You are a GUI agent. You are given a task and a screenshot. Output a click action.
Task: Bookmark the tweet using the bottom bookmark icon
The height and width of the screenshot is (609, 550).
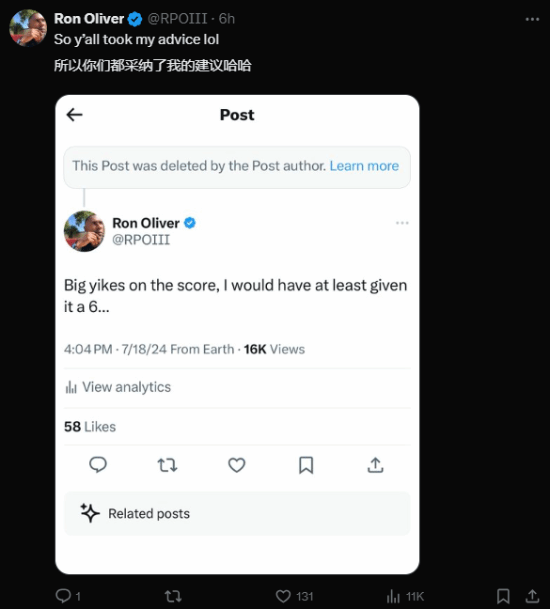pyautogui.click(x=503, y=596)
